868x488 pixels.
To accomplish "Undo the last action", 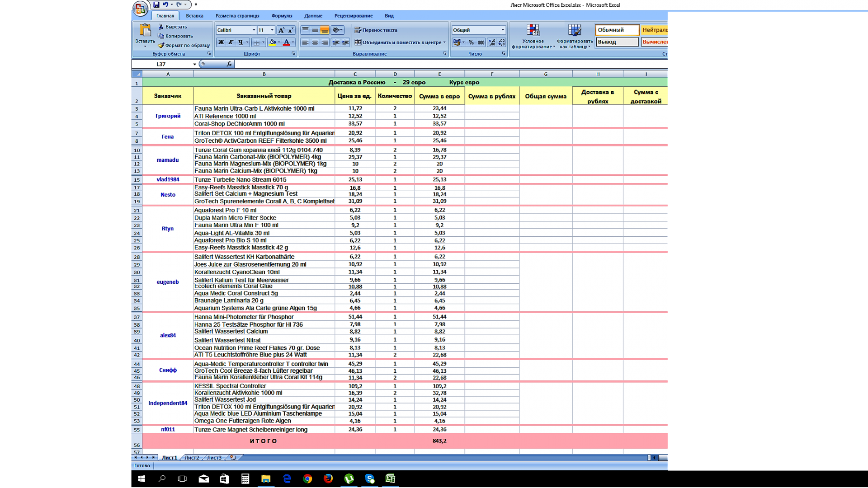I will 165,5.
